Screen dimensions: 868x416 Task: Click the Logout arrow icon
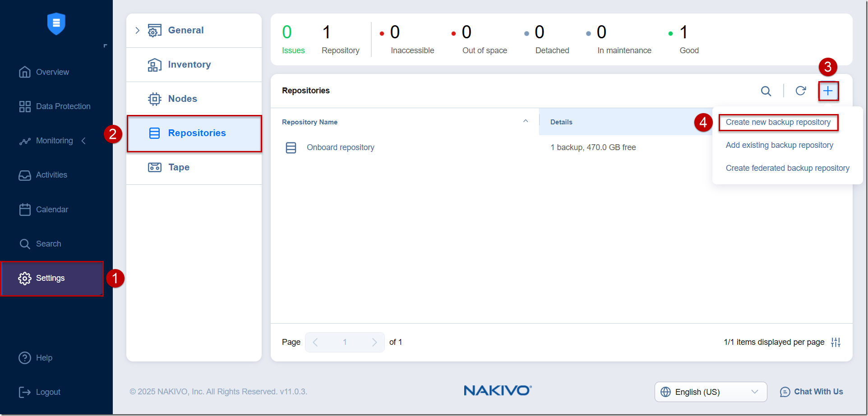coord(25,393)
